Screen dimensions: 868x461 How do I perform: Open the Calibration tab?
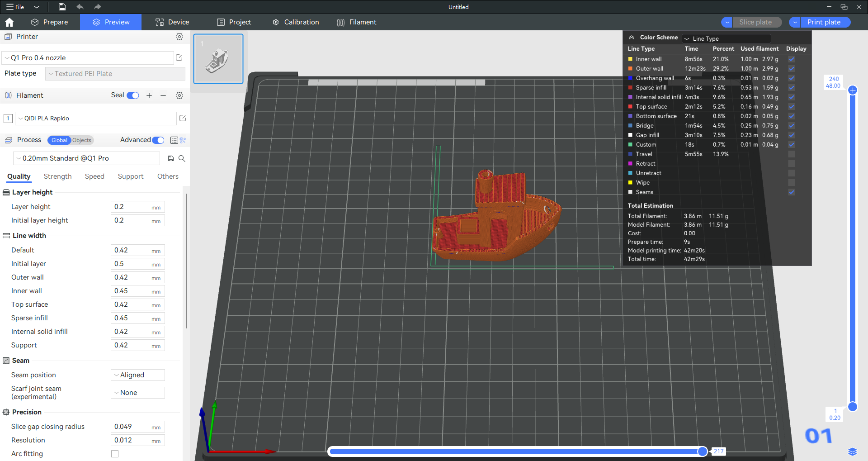[x=296, y=22]
